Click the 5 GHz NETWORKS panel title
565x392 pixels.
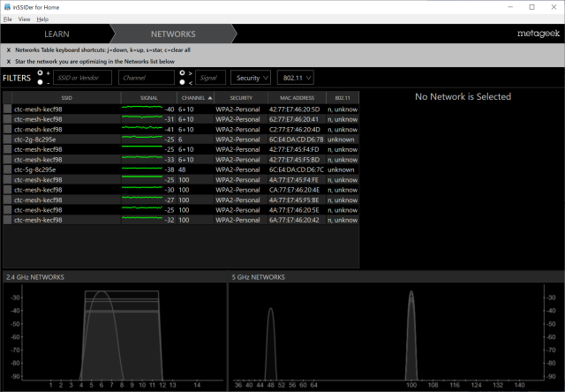coord(259,277)
